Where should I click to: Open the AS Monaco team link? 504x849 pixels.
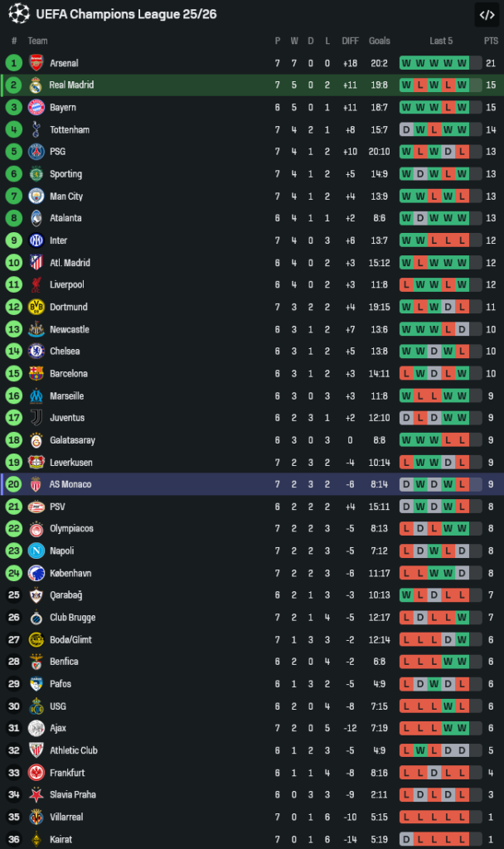[70, 484]
